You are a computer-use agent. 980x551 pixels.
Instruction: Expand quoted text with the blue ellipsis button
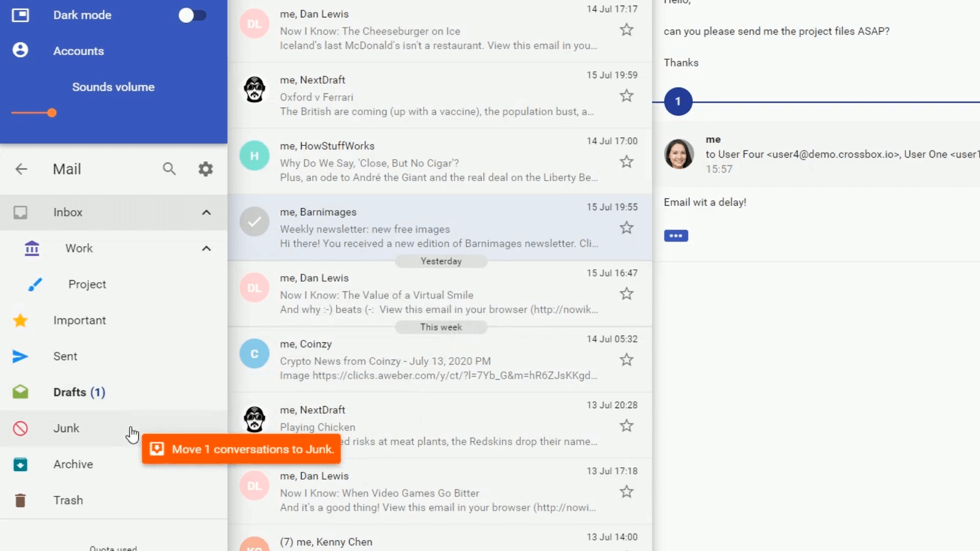pyautogui.click(x=676, y=236)
